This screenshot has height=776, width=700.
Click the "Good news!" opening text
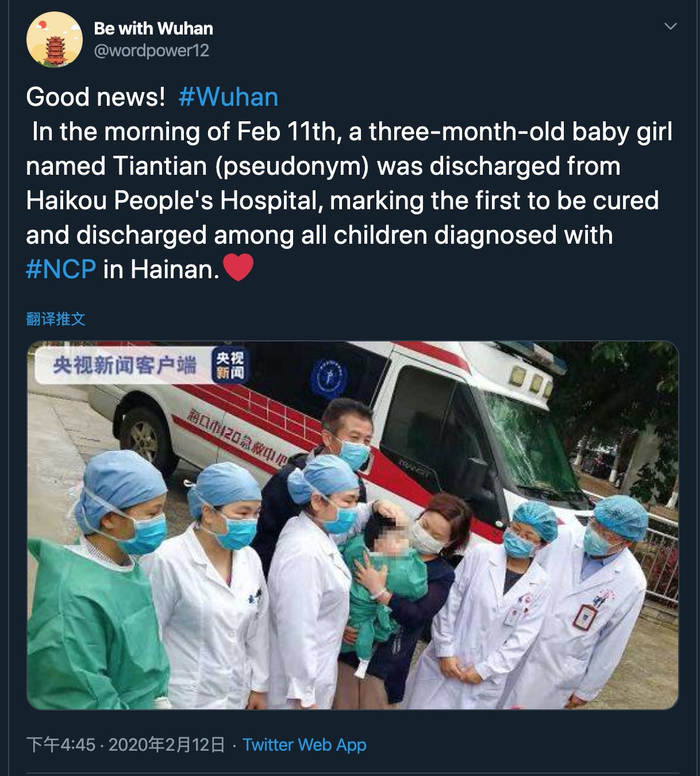[96, 97]
